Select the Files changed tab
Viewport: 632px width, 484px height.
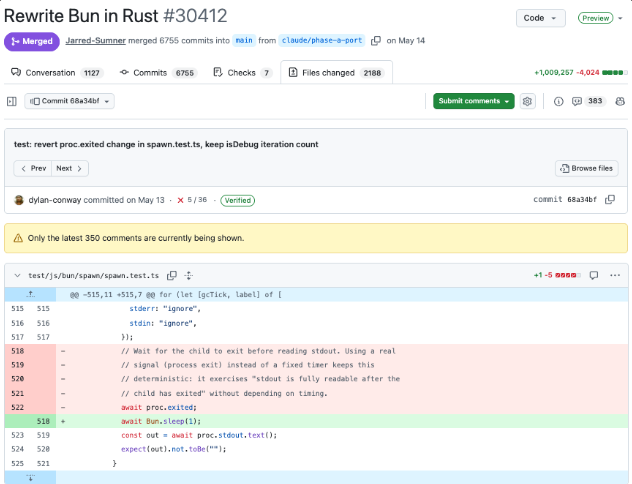coord(336,73)
